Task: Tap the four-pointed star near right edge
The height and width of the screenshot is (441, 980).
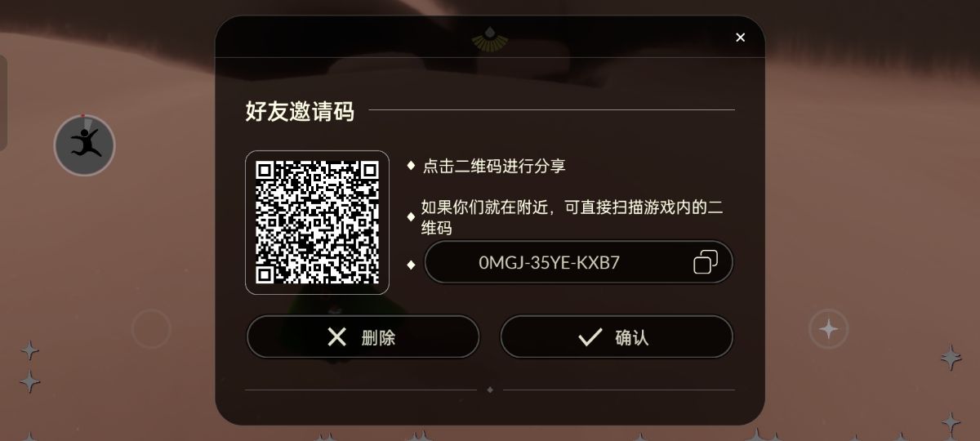Action: (x=951, y=357)
